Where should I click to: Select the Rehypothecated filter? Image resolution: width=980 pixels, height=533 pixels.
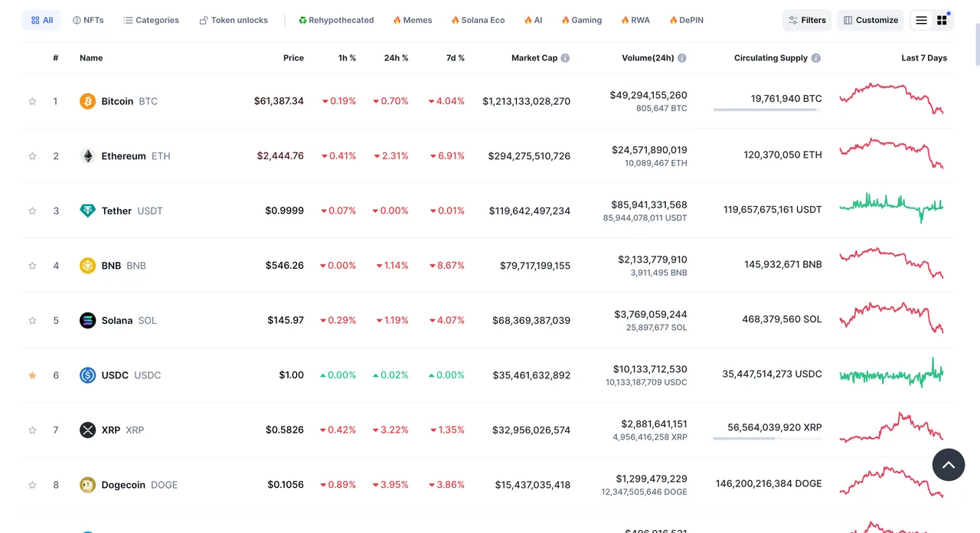[x=336, y=20]
